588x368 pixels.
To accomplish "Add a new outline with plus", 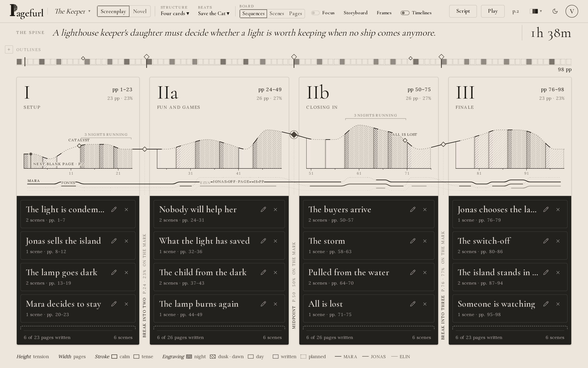I will coord(9,49).
